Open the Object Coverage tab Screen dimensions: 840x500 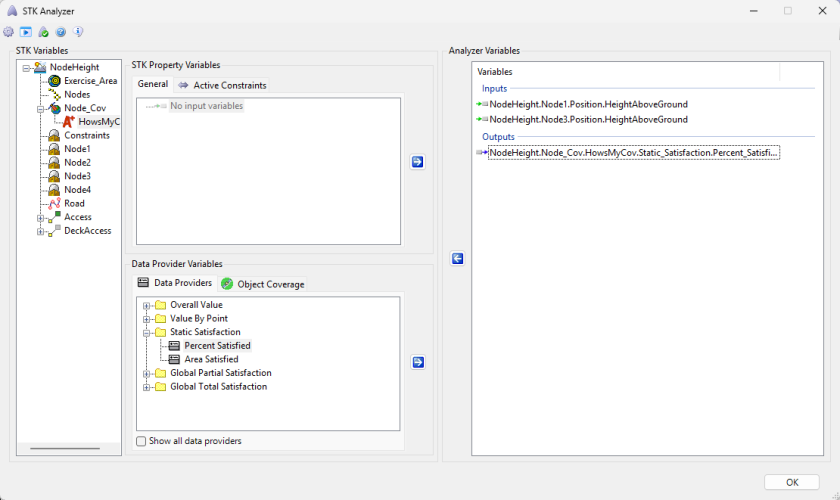[x=262, y=284]
